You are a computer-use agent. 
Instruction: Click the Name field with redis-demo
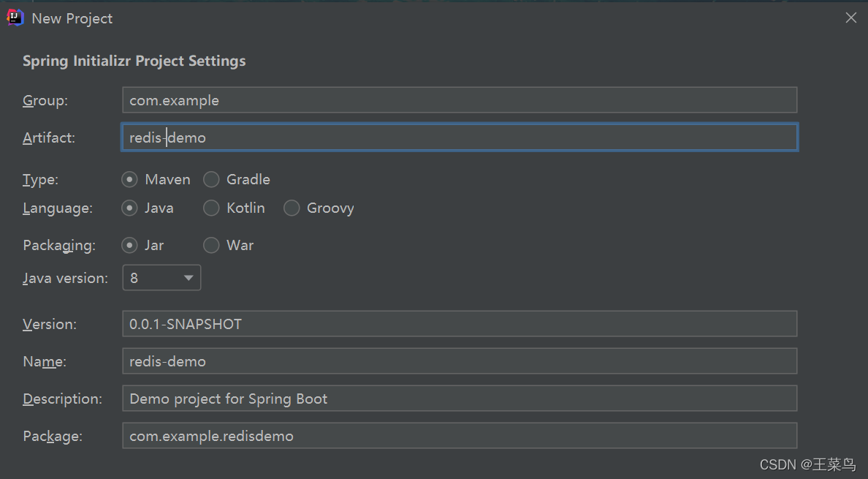pos(460,361)
